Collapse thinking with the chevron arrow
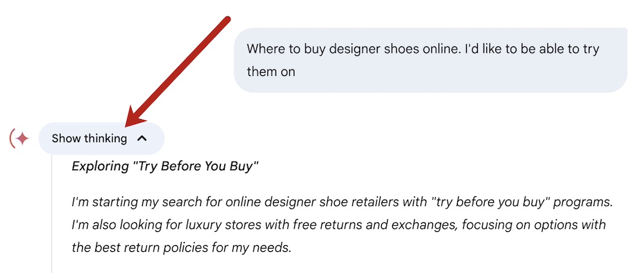644x273 pixels. click(143, 138)
